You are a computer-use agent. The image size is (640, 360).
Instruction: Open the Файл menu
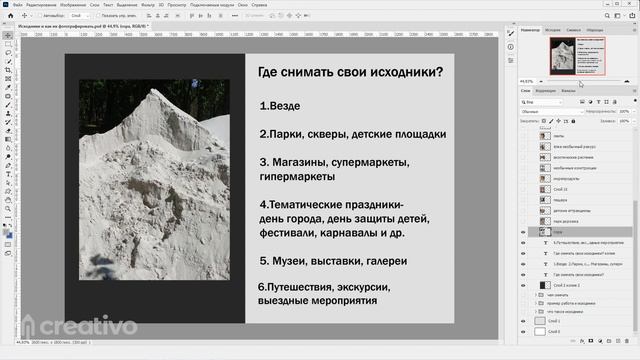click(18, 5)
